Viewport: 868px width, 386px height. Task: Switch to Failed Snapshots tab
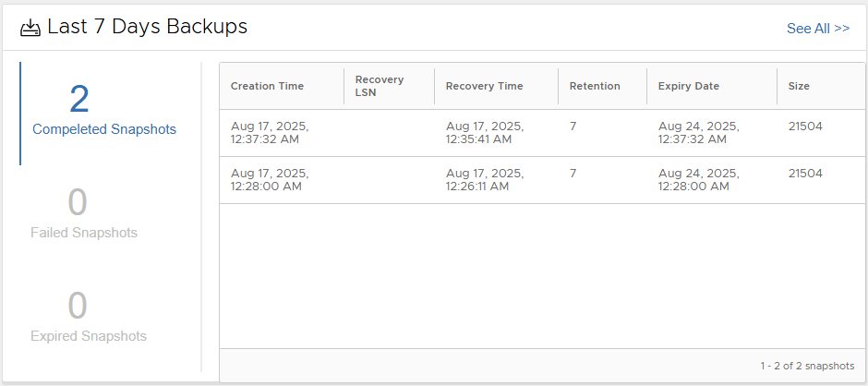84,233
